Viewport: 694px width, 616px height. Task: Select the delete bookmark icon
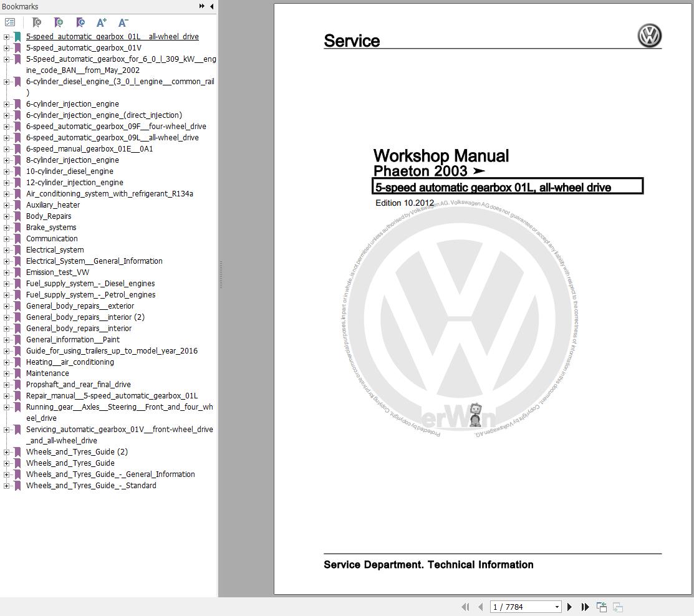click(x=36, y=22)
